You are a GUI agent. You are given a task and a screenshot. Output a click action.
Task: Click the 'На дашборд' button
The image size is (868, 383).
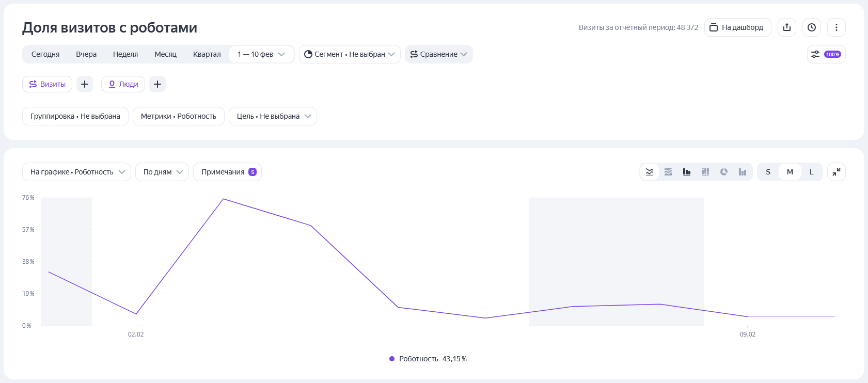(x=737, y=27)
